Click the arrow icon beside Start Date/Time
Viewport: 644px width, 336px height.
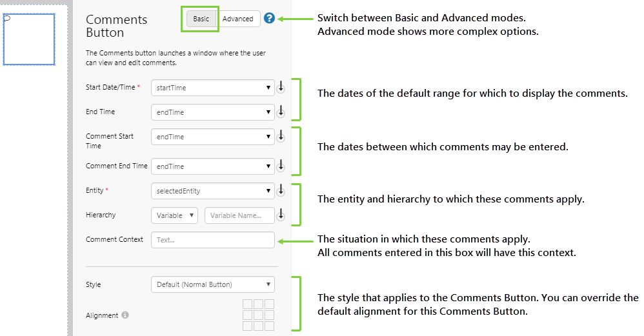click(x=281, y=87)
